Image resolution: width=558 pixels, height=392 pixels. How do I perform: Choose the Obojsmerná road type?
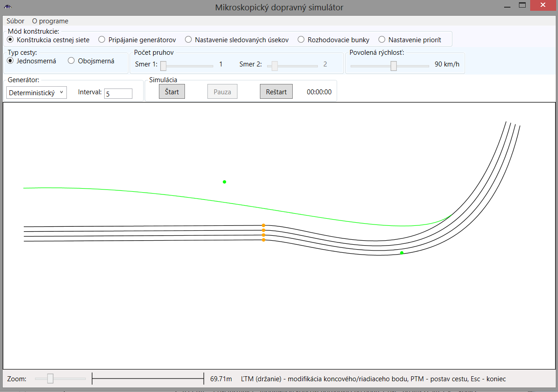[x=71, y=61]
